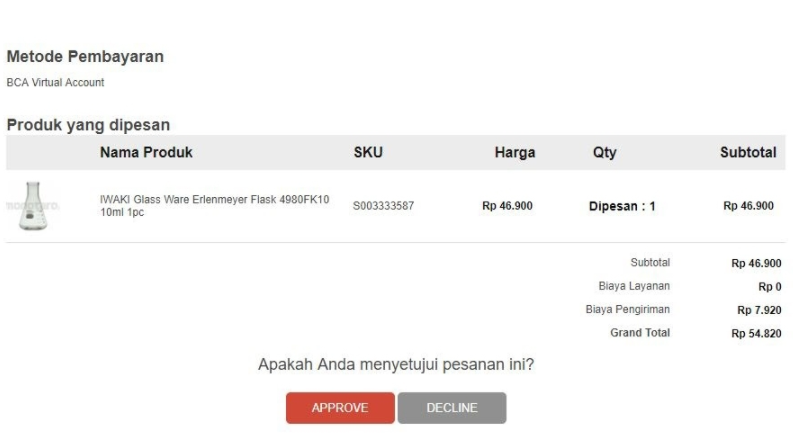The height and width of the screenshot is (437, 793).
Task: Click the Grand Total amount Rp 54.820
Action: [756, 333]
